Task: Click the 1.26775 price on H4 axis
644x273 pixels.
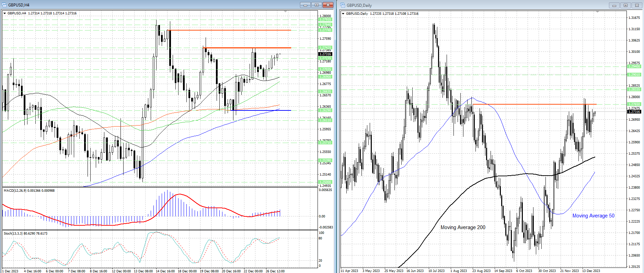Action: (325, 84)
